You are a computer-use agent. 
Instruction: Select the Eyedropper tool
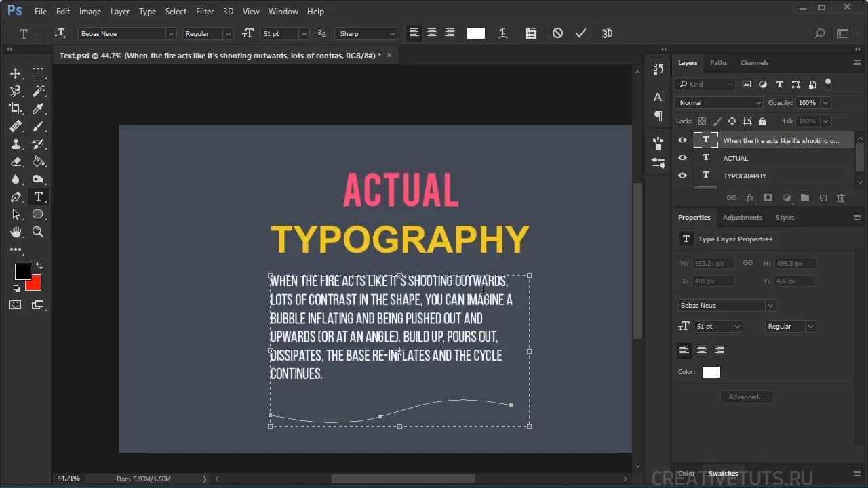point(39,108)
